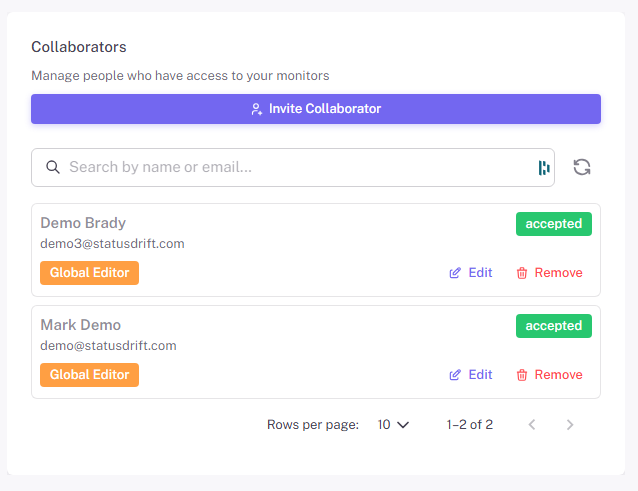Click the pencil Edit icon for Demo Brady
This screenshot has width=638, height=491.
point(456,273)
